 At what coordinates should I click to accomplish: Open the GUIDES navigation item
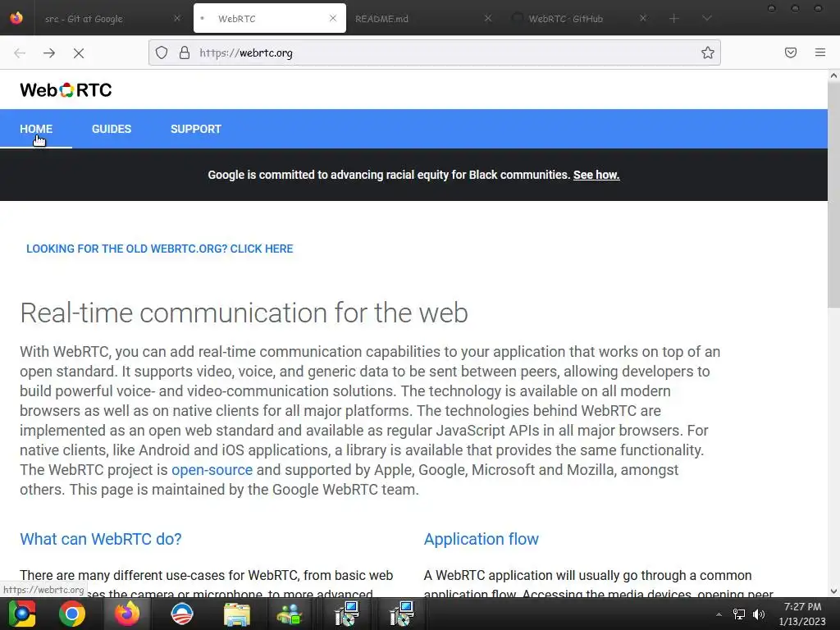112,129
